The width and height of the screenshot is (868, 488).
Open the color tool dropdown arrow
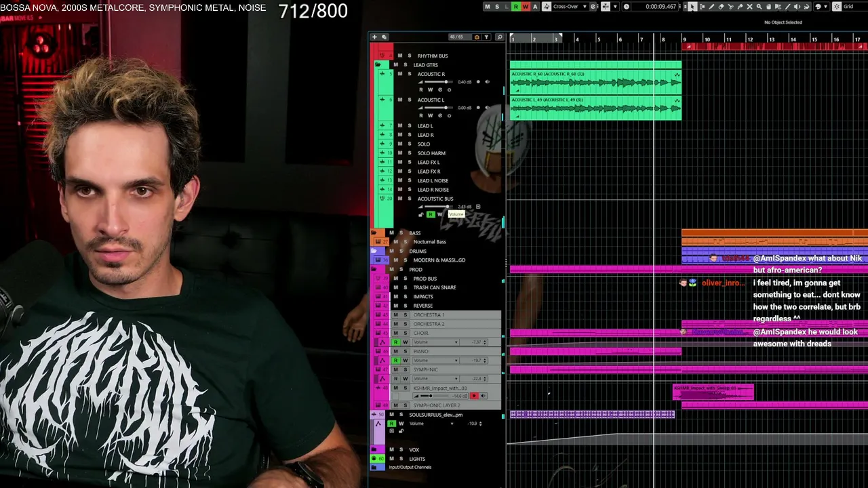coord(826,7)
